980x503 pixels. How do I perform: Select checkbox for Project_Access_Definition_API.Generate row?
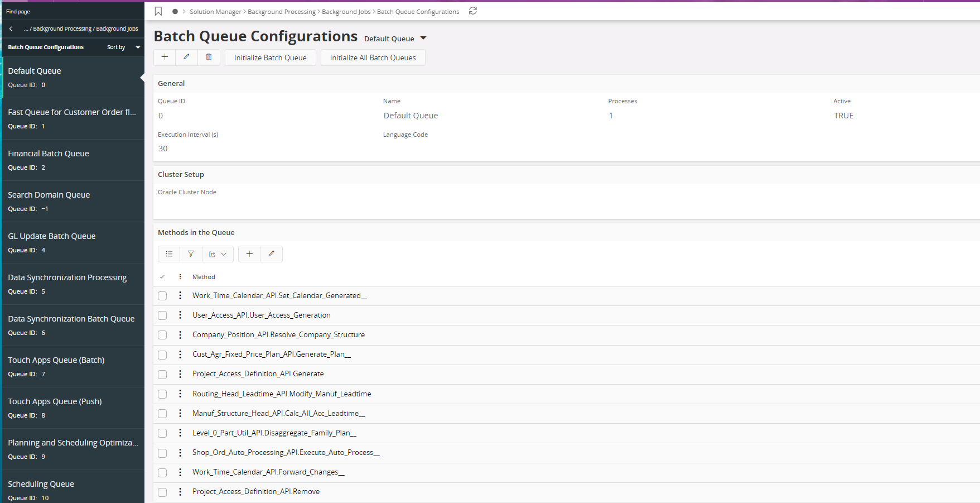162,374
